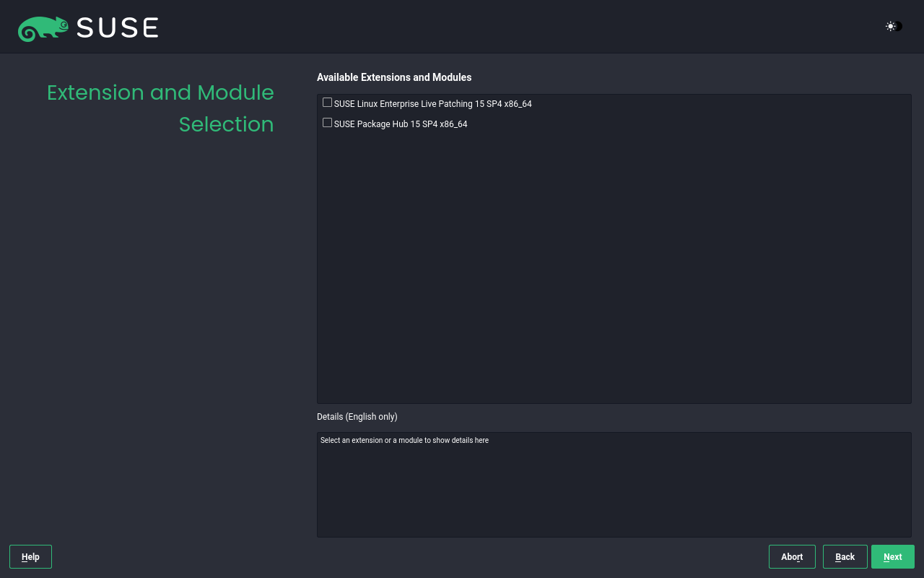Click the 'Select an extension or a module' hint text
The image size is (924, 578).
click(x=404, y=440)
